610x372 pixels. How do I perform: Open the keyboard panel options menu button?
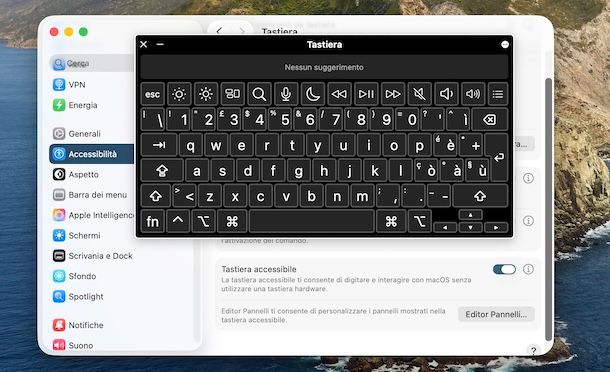[505, 45]
